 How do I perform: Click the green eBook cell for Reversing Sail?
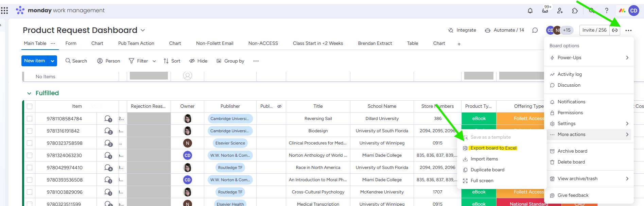[478, 119]
